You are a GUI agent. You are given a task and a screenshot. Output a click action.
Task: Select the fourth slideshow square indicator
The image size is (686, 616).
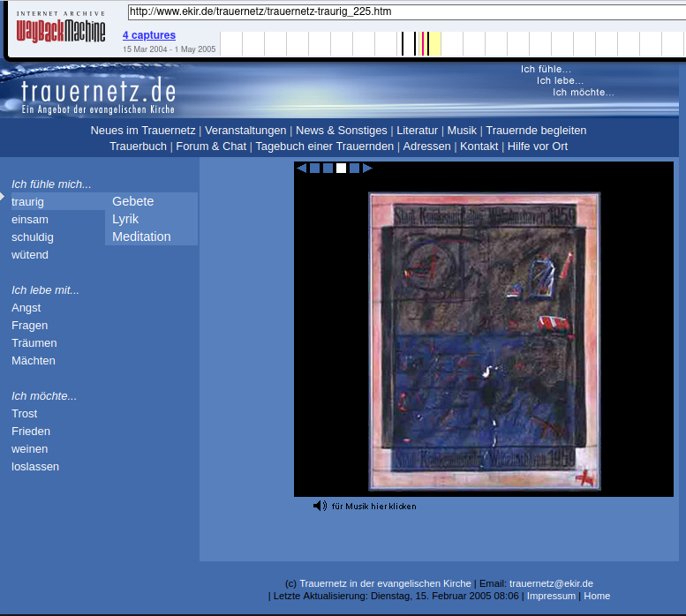354,168
